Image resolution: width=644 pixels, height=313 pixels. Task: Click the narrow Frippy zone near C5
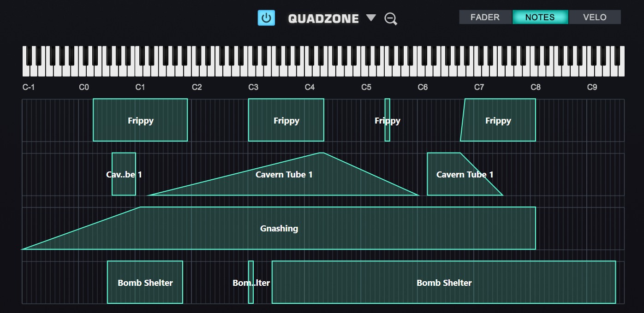coord(388,120)
